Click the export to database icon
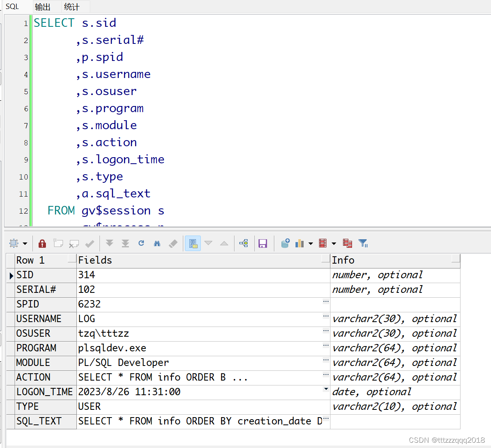This screenshot has height=448, width=491. 285,243
